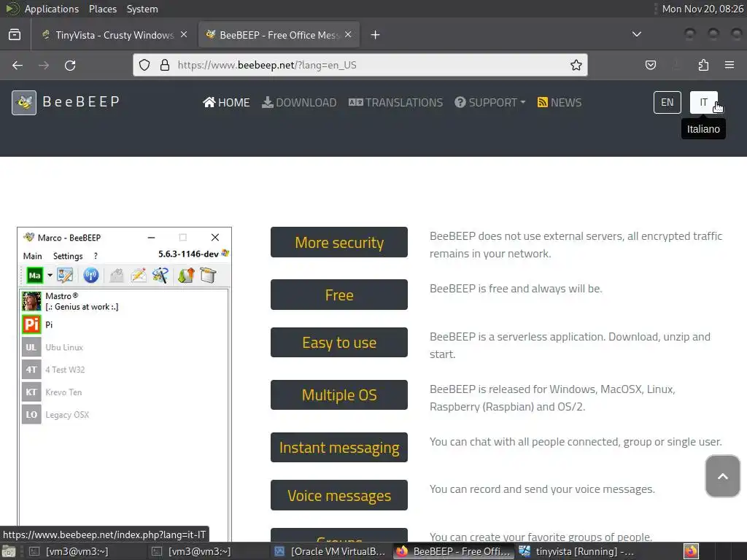The image size is (747, 560).
Task: Open Firefox View icon
Action: click(x=15, y=35)
